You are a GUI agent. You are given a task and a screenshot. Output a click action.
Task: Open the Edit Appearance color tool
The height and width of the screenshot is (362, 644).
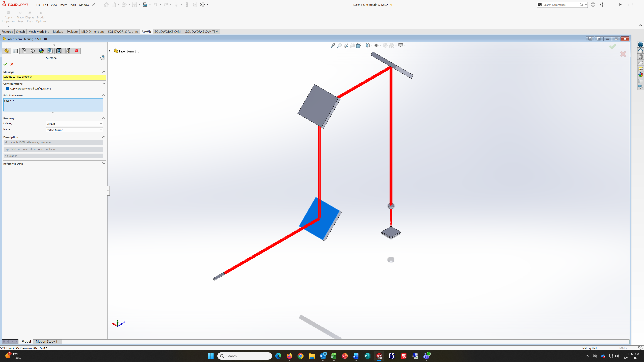tap(385, 45)
